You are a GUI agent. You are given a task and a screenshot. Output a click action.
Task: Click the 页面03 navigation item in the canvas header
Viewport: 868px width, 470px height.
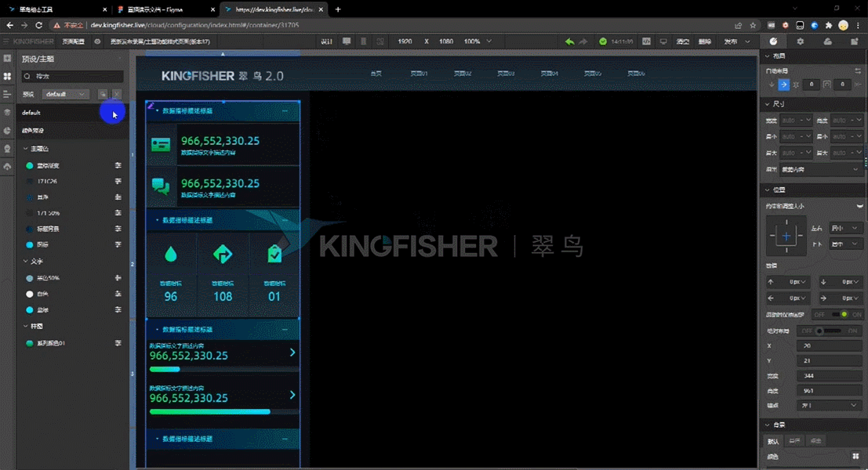pyautogui.click(x=506, y=74)
